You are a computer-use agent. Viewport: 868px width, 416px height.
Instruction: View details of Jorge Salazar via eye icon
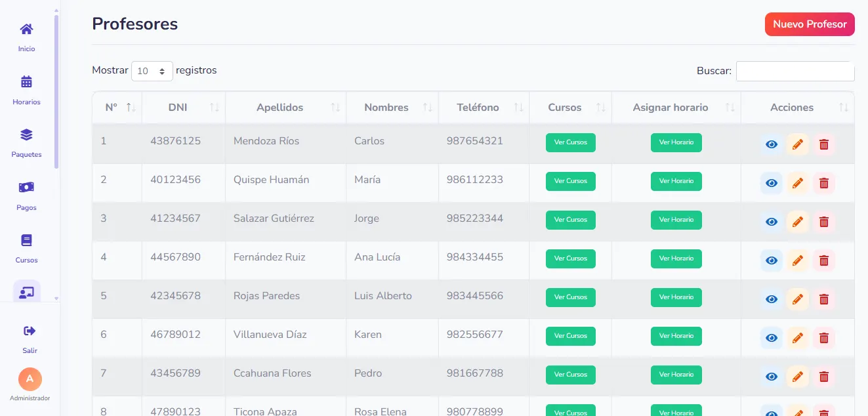tap(772, 222)
